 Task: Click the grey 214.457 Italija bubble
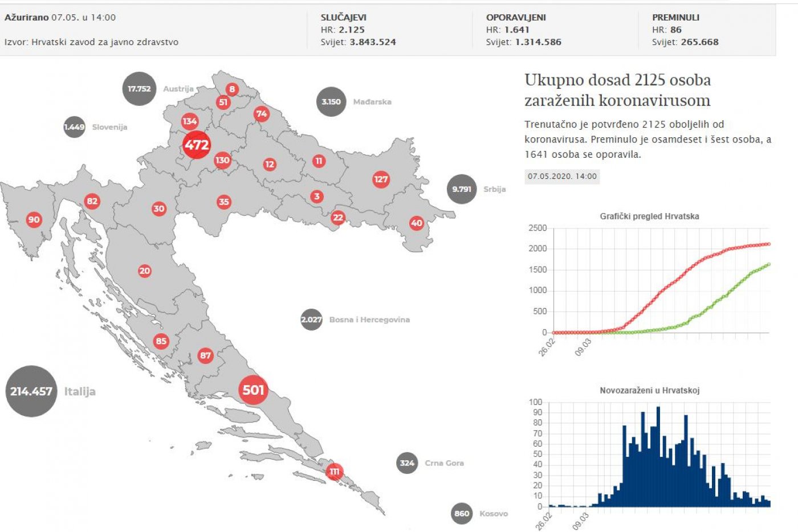(31, 391)
